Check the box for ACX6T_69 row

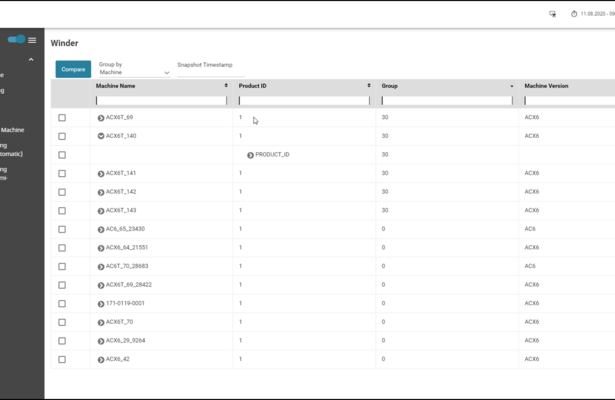click(x=62, y=118)
